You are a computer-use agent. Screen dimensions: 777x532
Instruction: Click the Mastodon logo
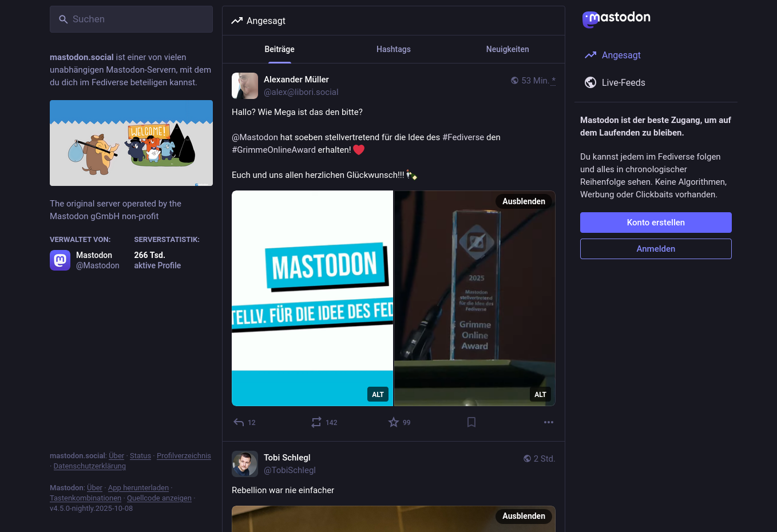[x=616, y=19]
